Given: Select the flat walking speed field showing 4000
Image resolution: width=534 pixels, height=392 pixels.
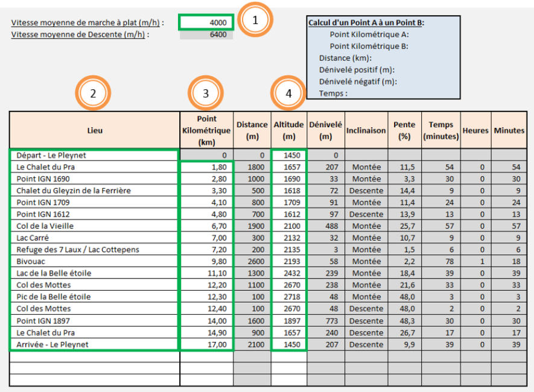Looking at the screenshot, I should 206,22.
